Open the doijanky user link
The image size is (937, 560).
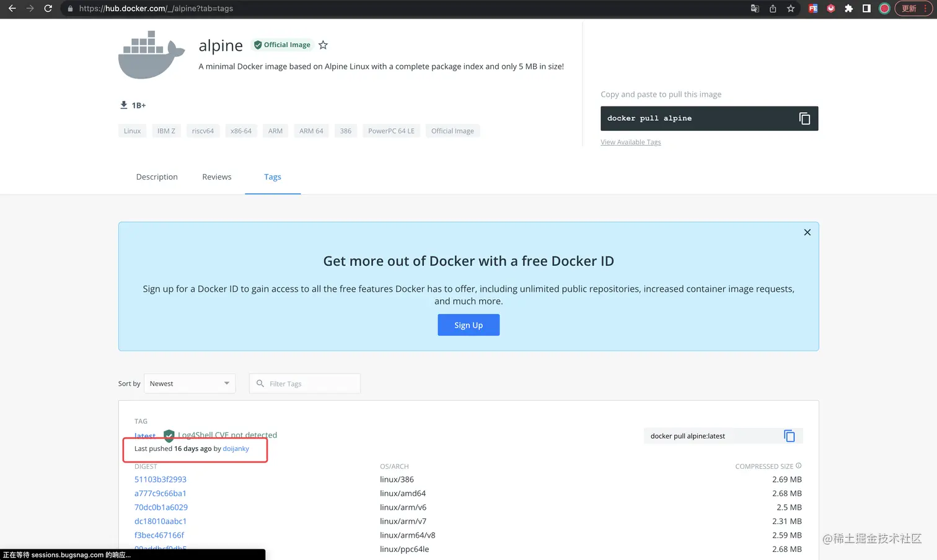pyautogui.click(x=236, y=448)
